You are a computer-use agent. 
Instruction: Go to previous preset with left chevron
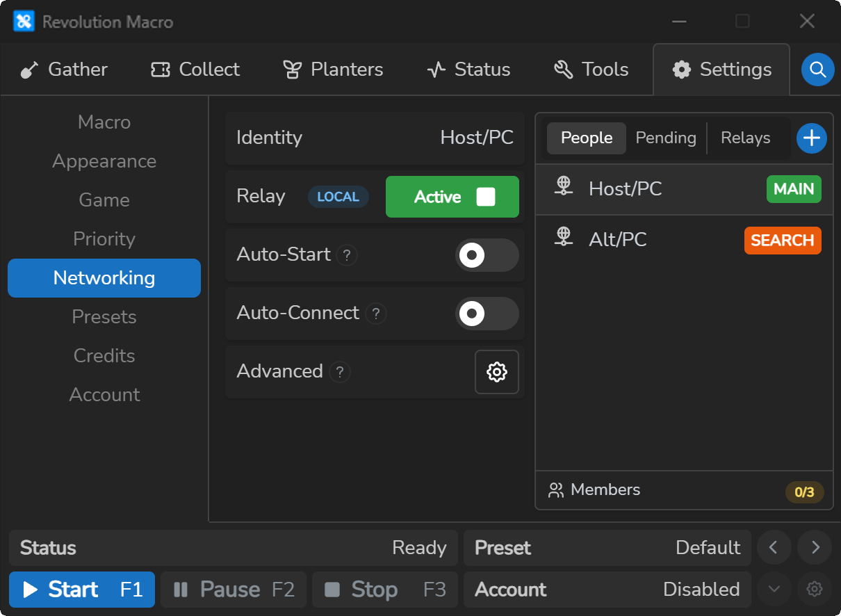point(774,548)
